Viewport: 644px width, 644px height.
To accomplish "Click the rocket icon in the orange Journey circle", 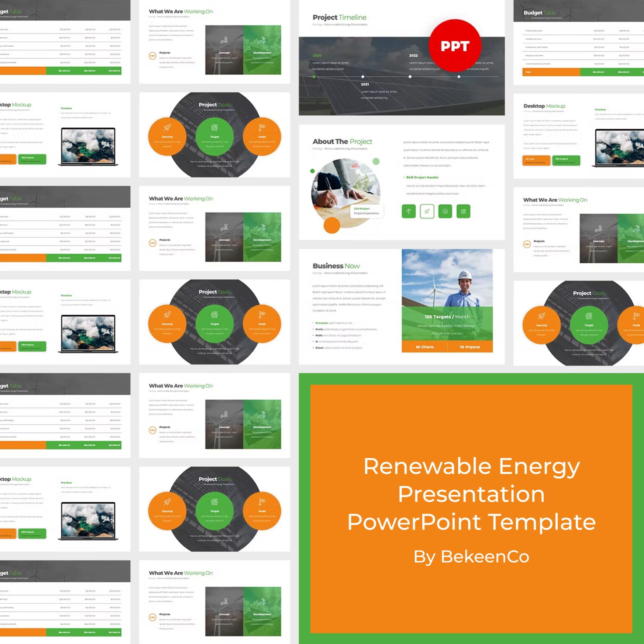I will coord(166,127).
